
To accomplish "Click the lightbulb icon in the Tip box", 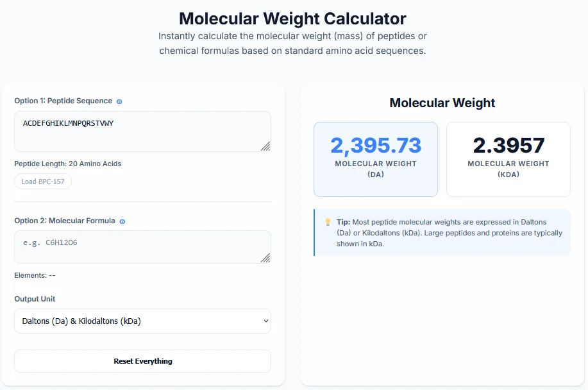I will (328, 222).
